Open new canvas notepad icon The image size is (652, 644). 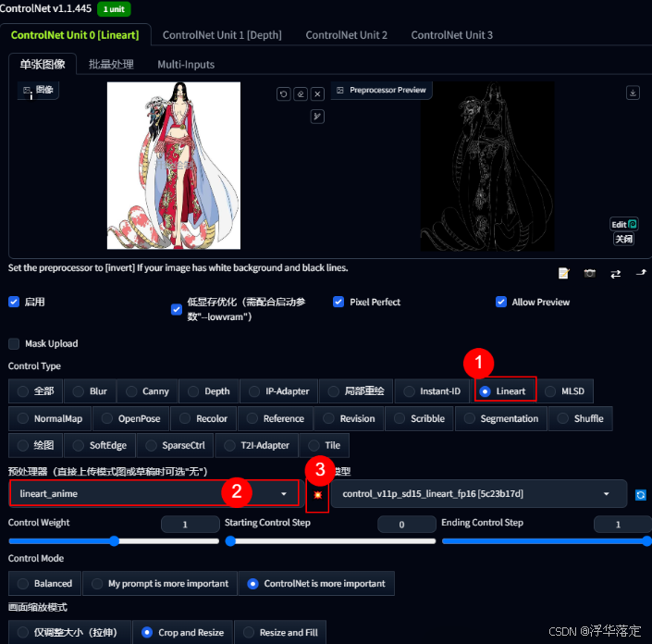click(564, 273)
